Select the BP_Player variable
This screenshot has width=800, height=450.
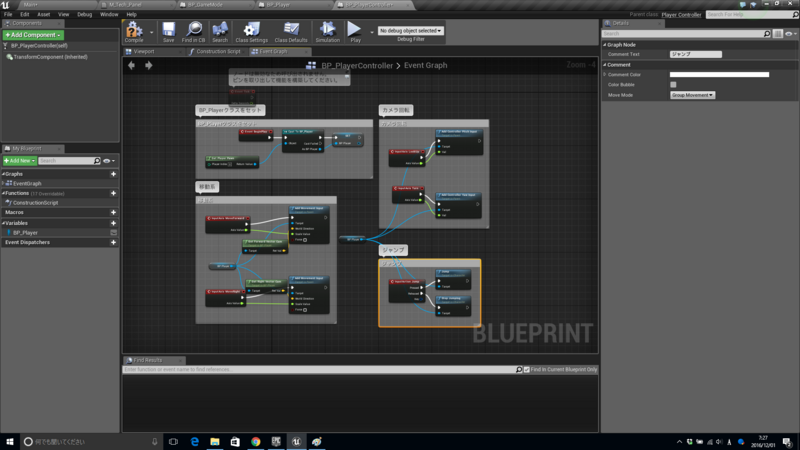point(25,233)
